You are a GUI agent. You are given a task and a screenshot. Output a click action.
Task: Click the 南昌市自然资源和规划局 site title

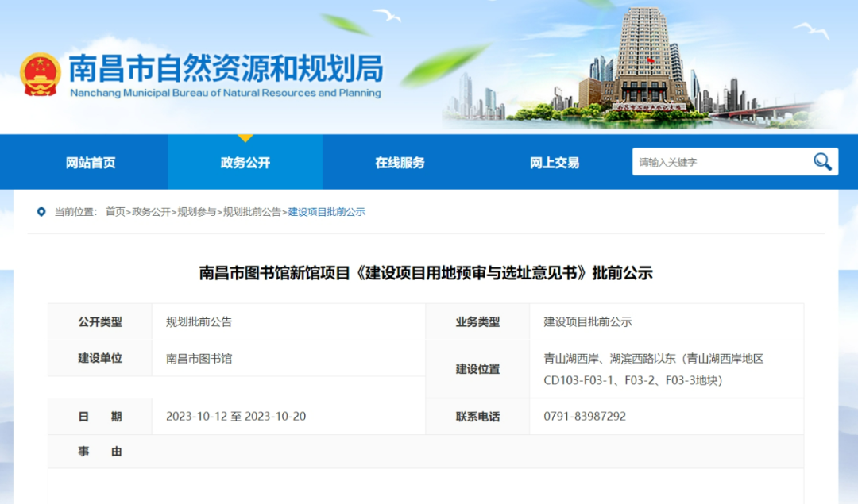[226, 68]
